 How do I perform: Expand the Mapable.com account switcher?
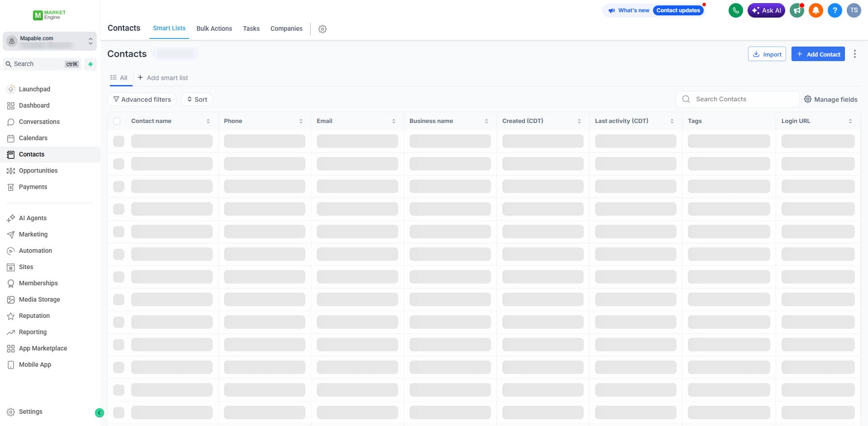click(50, 41)
